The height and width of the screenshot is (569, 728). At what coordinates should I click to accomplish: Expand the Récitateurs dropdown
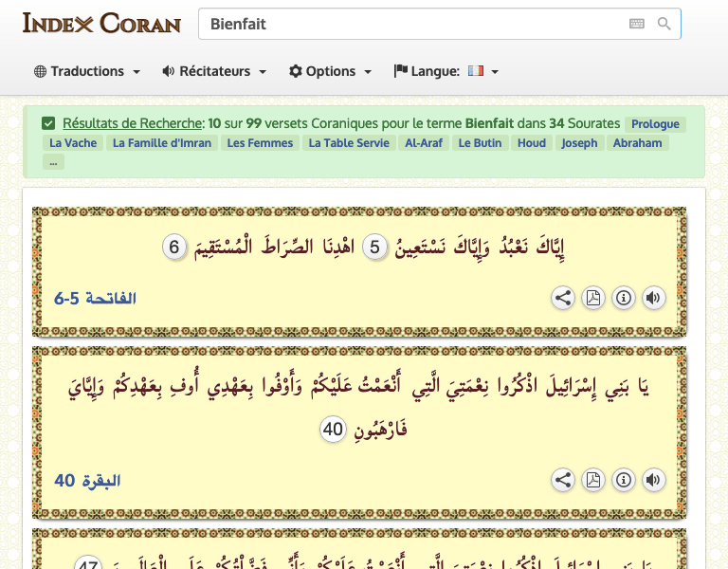click(x=214, y=71)
